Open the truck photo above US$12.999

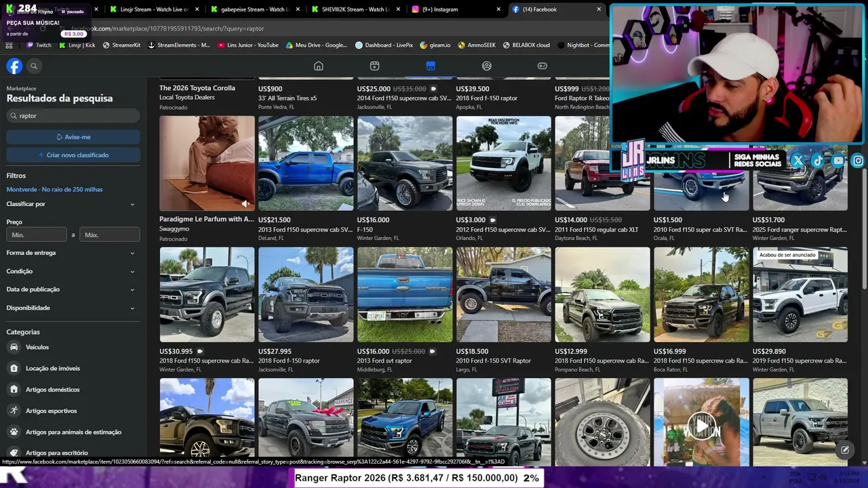(x=602, y=295)
